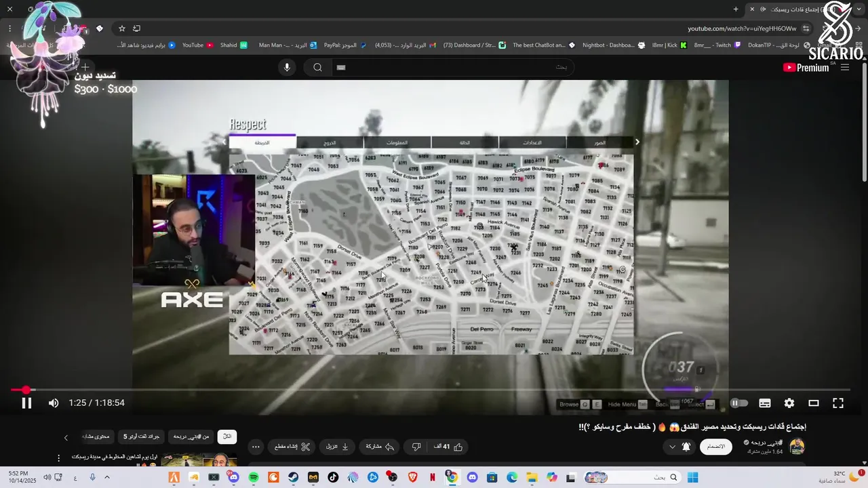868x488 pixels.
Task: Open the YouTube Premium logo home
Action: point(806,68)
